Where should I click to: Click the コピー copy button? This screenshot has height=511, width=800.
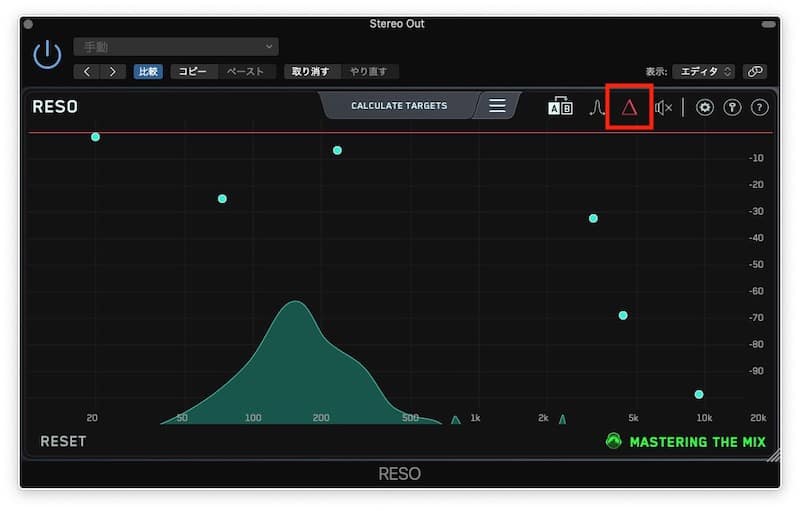(x=193, y=71)
